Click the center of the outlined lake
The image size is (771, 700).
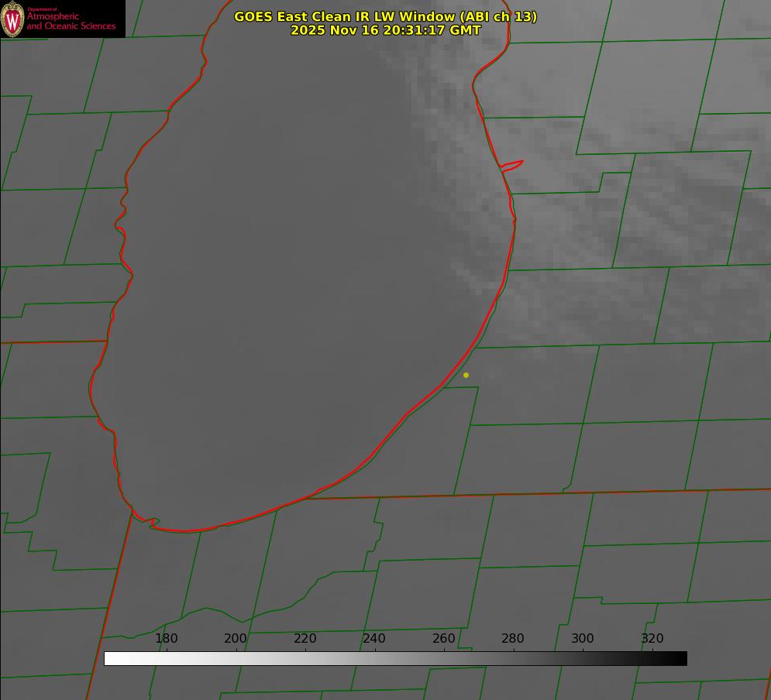(302, 294)
